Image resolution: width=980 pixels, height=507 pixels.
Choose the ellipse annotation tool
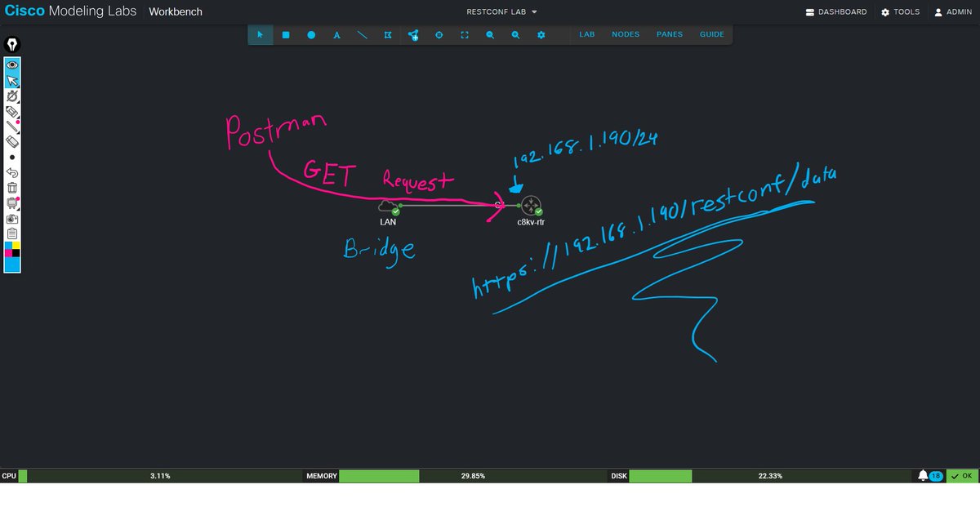311,35
